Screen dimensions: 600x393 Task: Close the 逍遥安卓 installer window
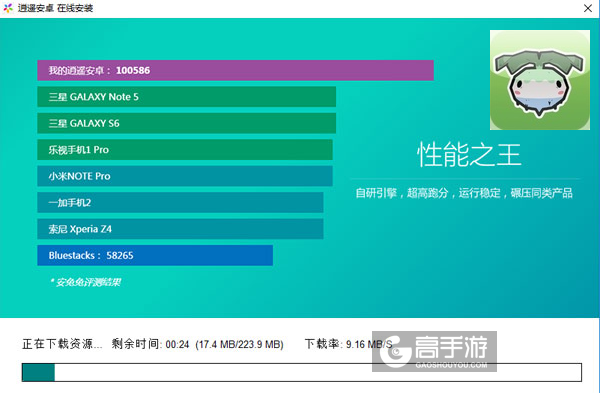click(x=588, y=8)
